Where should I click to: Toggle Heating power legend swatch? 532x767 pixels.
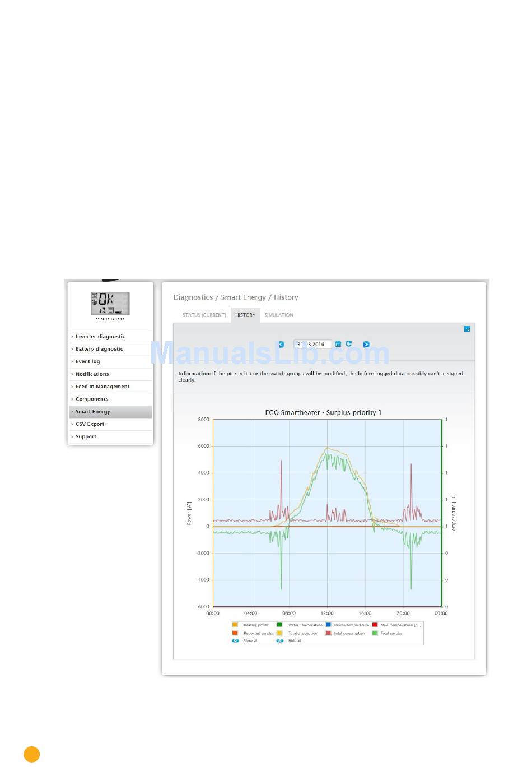tap(235, 625)
